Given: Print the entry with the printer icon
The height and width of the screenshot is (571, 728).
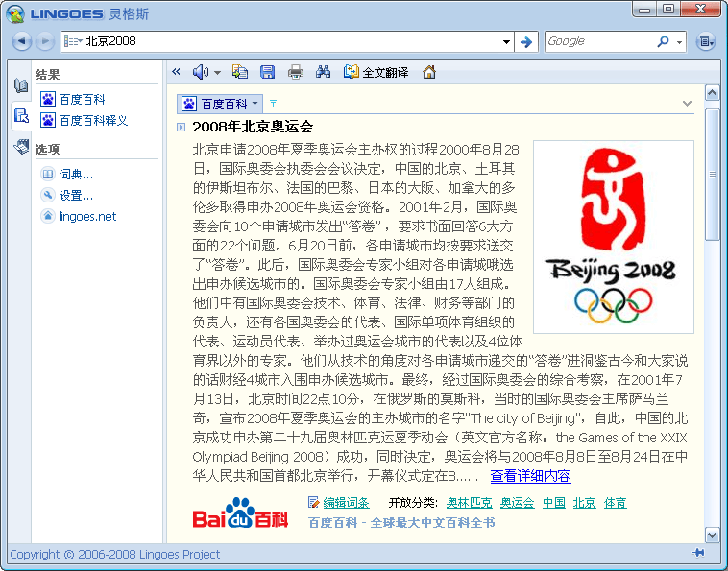Looking at the screenshot, I should pos(295,72).
